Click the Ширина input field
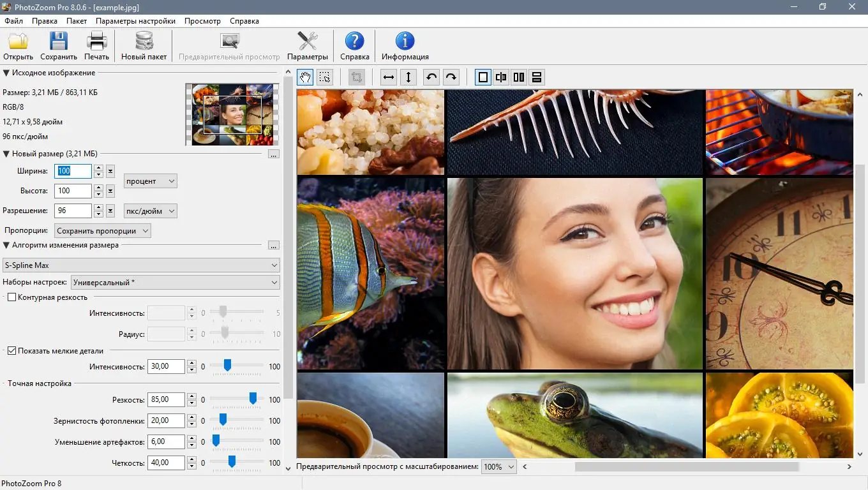The height and width of the screenshot is (490, 868). [73, 171]
